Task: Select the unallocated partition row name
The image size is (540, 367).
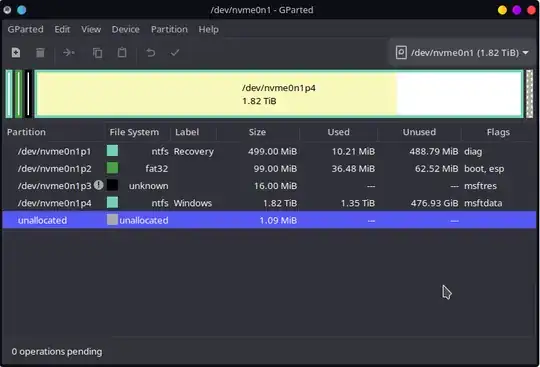Action: tap(42, 220)
